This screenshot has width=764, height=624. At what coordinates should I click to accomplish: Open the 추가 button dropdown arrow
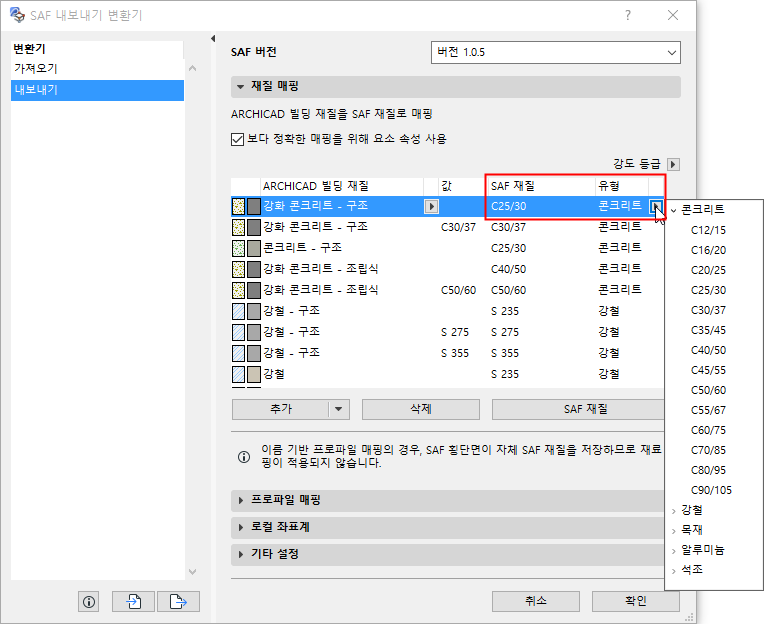[339, 409]
